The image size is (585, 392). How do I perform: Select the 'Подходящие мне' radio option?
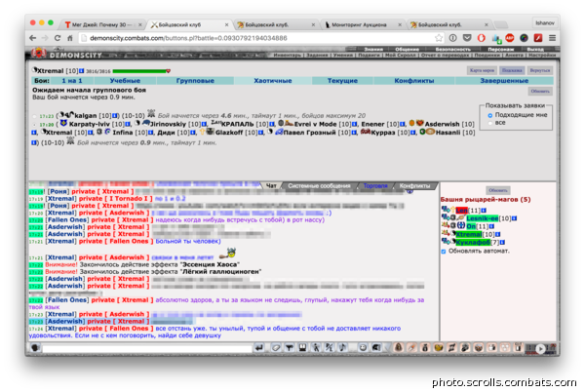[489, 116]
